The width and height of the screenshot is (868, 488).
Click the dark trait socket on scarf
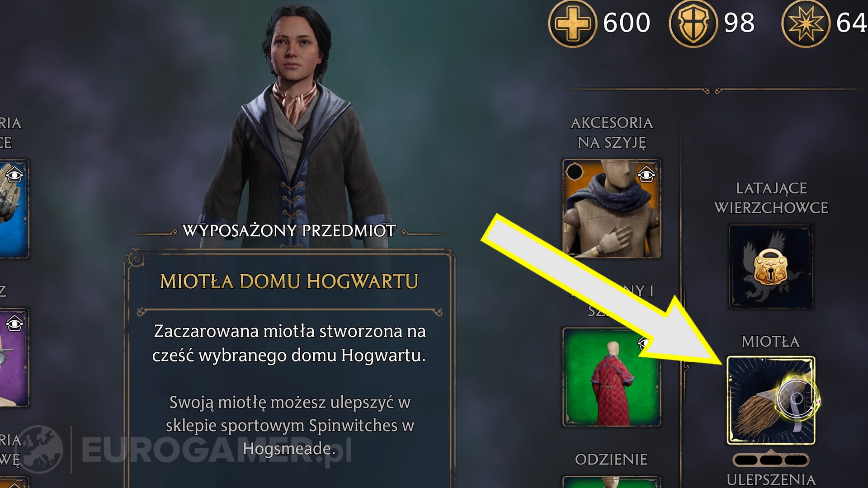click(x=575, y=172)
